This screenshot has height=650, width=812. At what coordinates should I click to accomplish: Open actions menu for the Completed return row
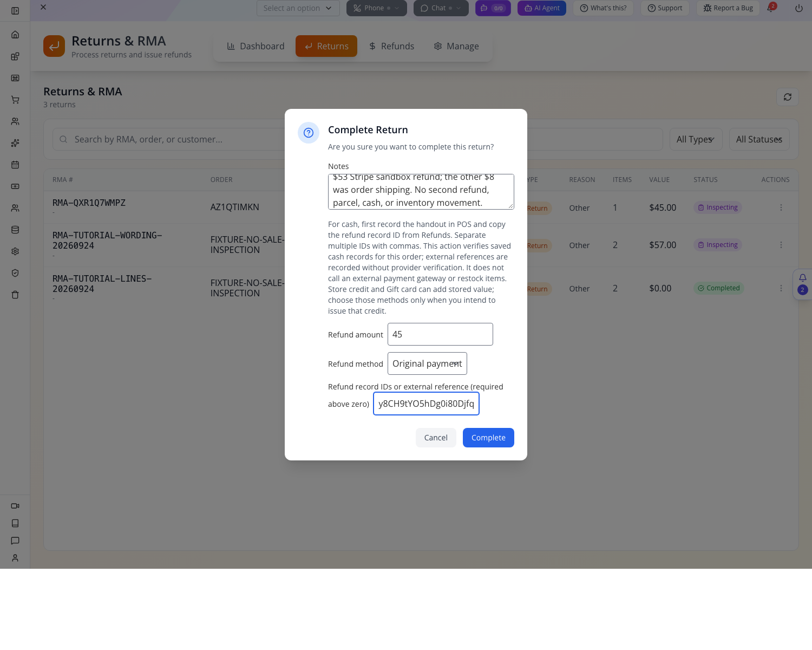(781, 288)
